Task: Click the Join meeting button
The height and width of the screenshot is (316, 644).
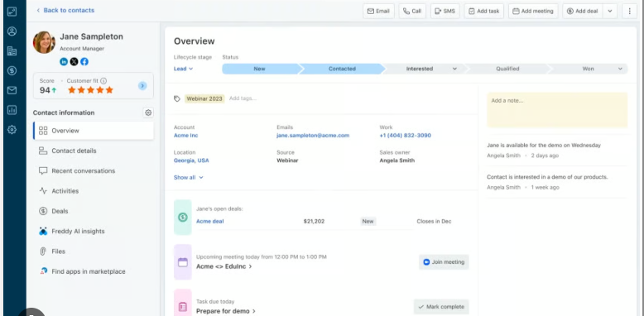Action: point(444,262)
